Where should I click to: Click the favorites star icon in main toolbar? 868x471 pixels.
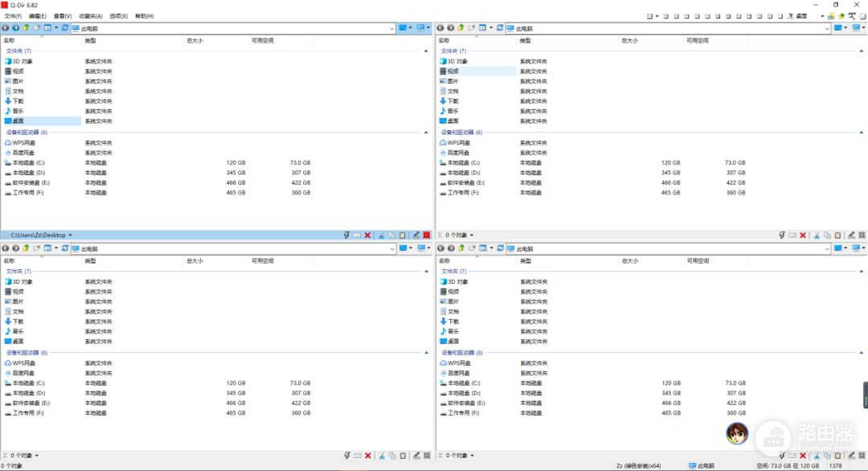(841, 15)
